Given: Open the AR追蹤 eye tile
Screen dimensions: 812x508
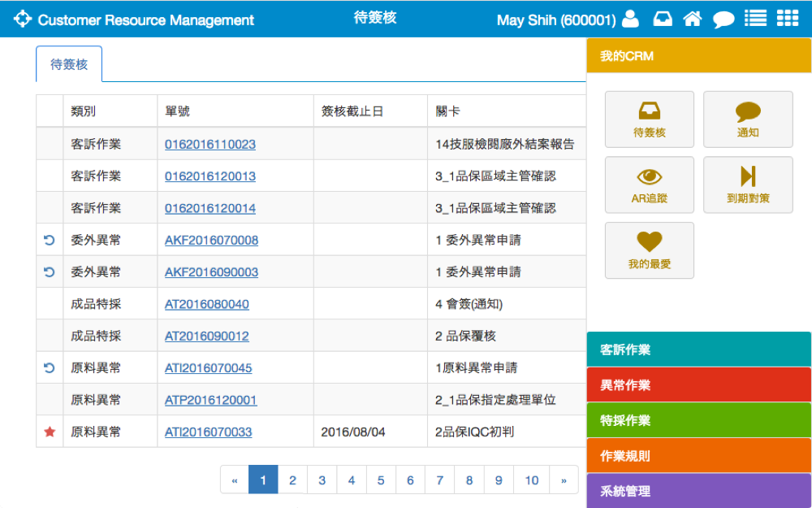Looking at the screenshot, I should point(650,185).
